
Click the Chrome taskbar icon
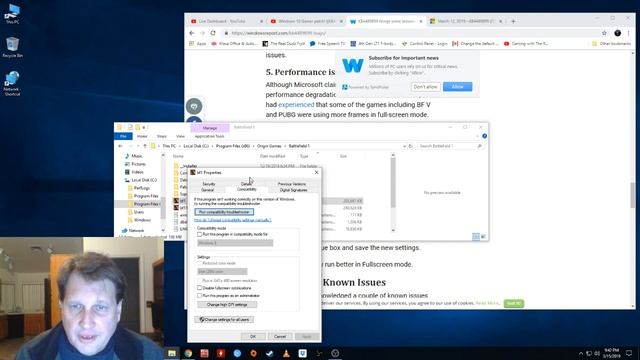pos(188,353)
